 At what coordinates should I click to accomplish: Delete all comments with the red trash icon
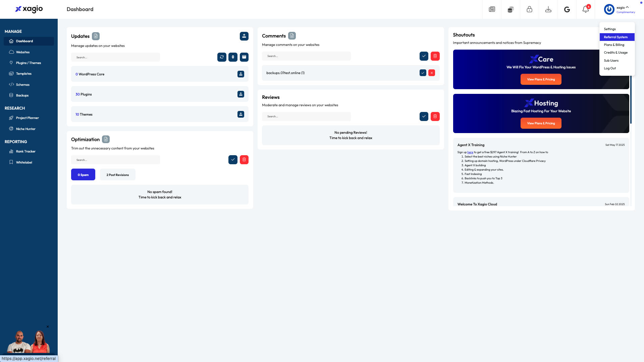tap(435, 56)
